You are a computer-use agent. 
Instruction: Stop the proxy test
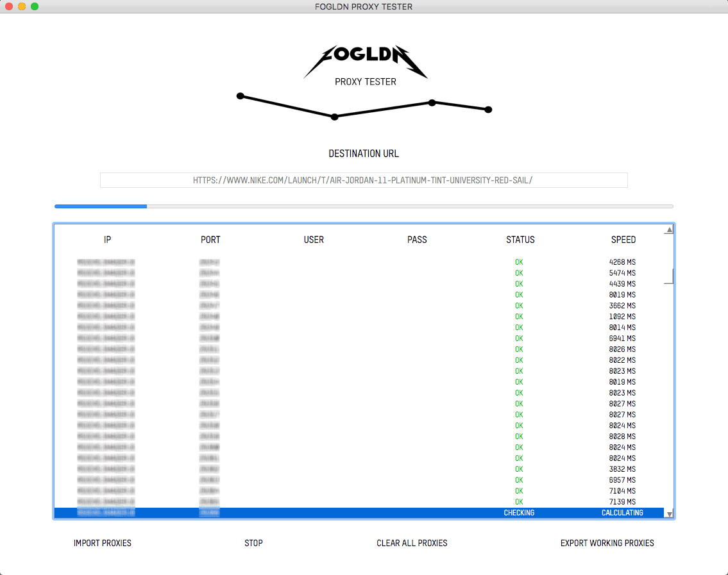pyautogui.click(x=253, y=543)
